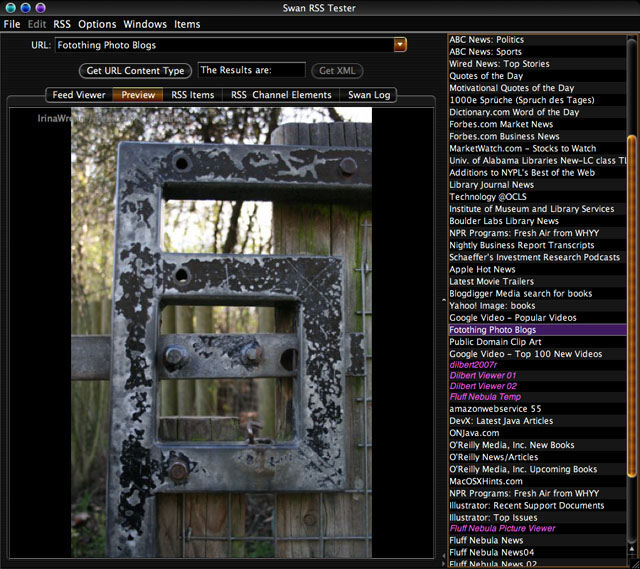This screenshot has width=640, height=569.
Task: Select Illustrator: Recent Support Documents
Action: pos(537,506)
